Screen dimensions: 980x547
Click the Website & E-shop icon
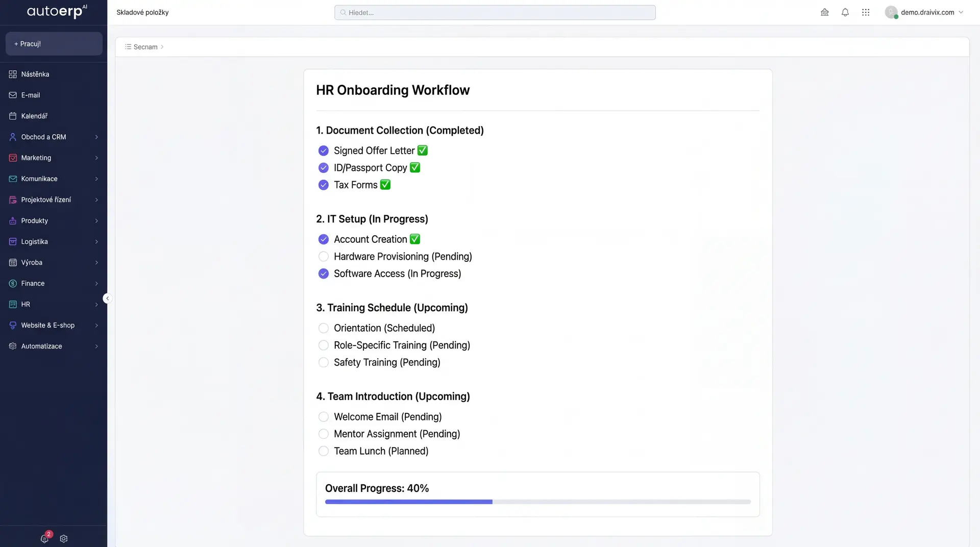click(13, 326)
